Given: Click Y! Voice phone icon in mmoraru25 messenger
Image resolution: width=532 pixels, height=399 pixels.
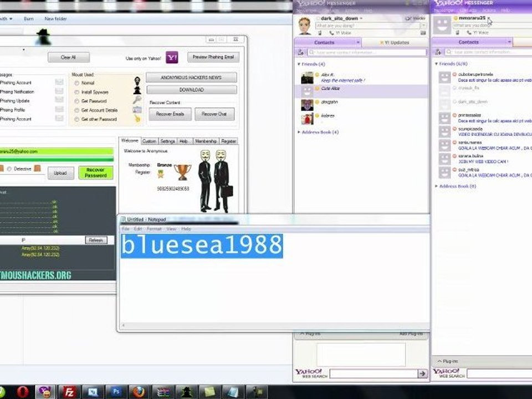Looking at the screenshot, I should pyautogui.click(x=469, y=33).
